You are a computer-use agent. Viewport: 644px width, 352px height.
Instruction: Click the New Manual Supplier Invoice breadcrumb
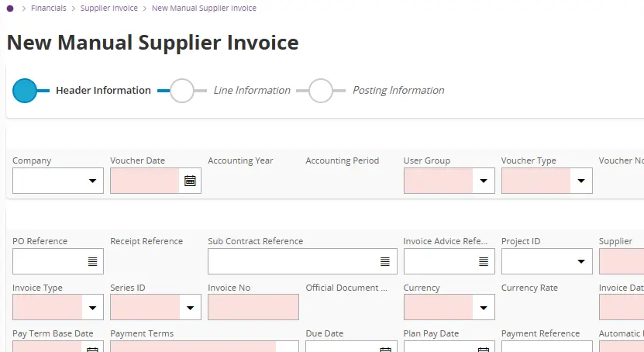pos(204,9)
